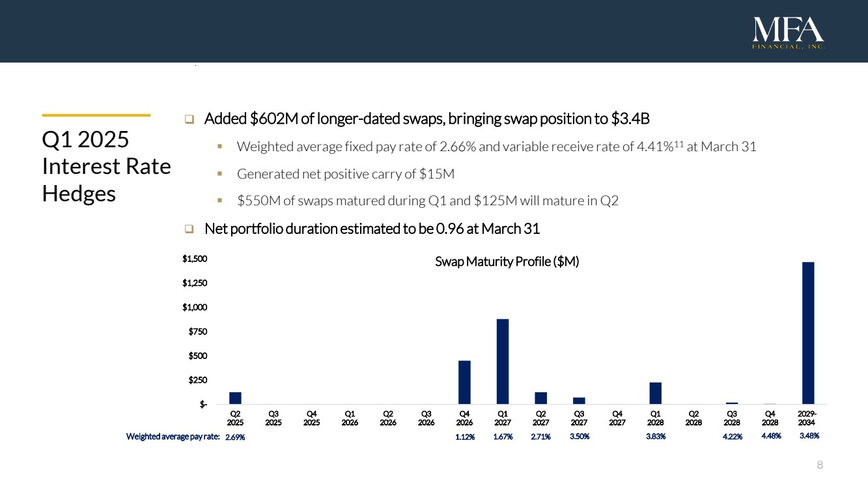This screenshot has width=868, height=488.
Task: Click the "$550M of swaps matured during Q1" line
Action: tap(427, 201)
